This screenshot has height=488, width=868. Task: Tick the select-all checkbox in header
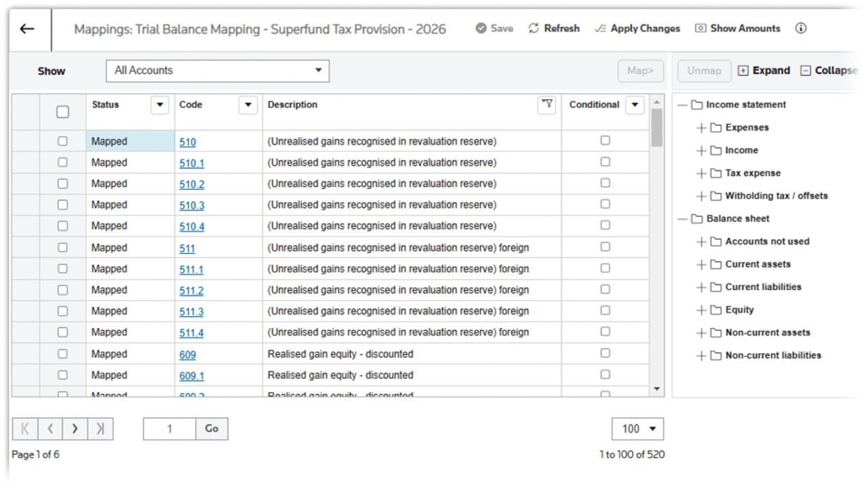pyautogui.click(x=62, y=112)
